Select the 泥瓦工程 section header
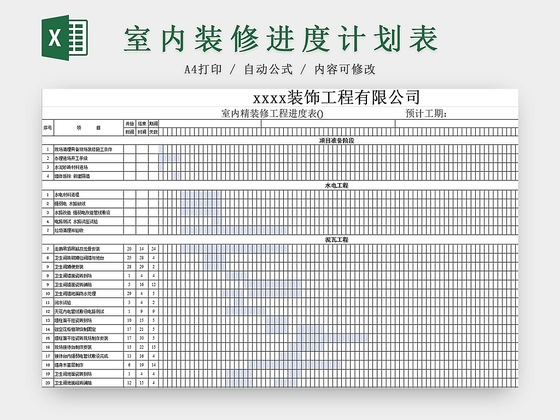 [336, 240]
